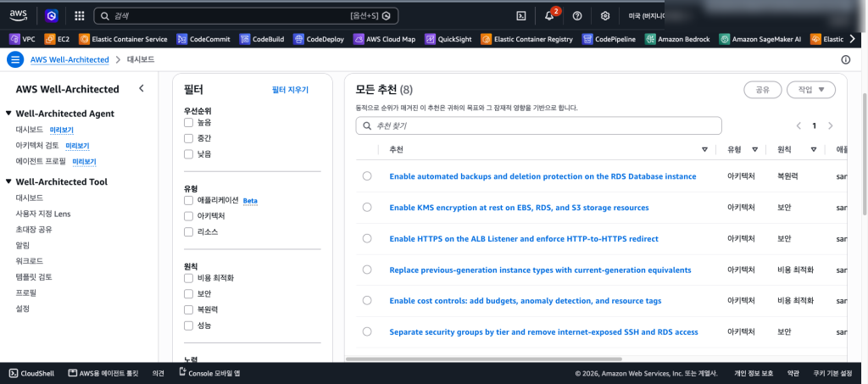Open the notifications bell icon
The width and height of the screenshot is (868, 384).
(x=549, y=16)
